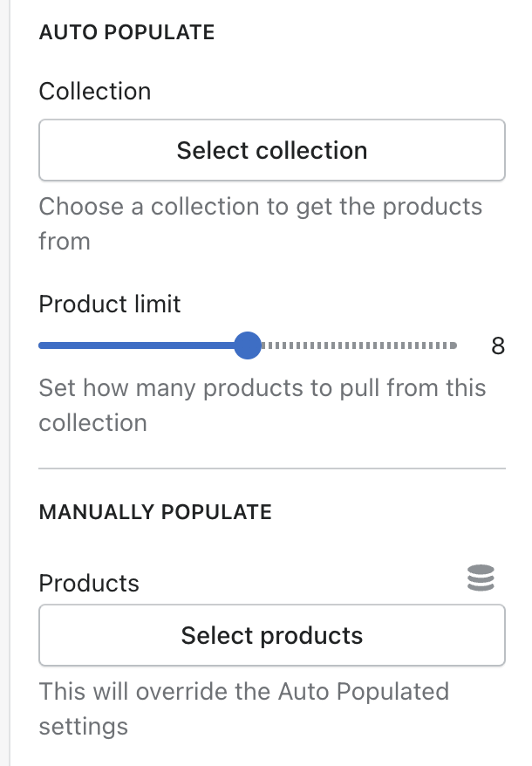Screen dimensions: 532x766
Task: Click the AUTO POPULATE section heading
Action: [x=126, y=32]
